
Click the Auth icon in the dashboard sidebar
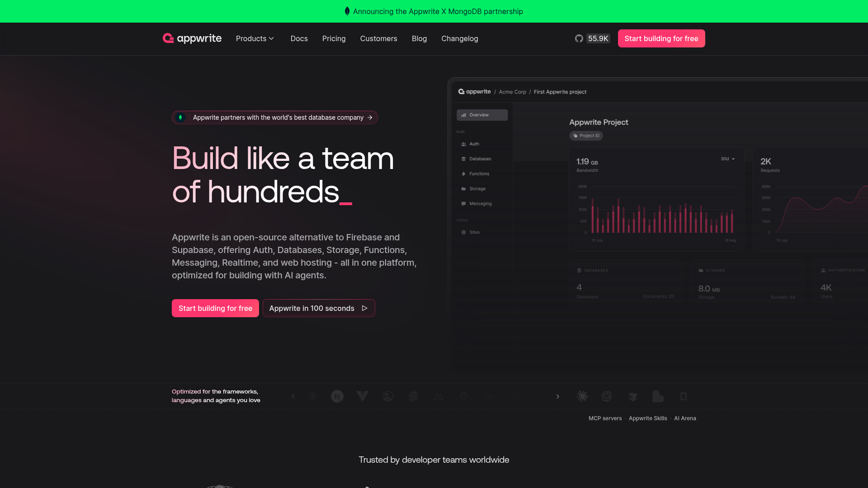coord(463,144)
